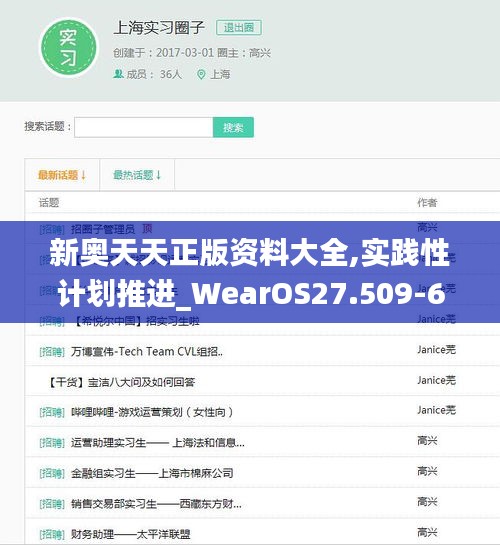Click author Janice芜 on 万博宣伟 row
This screenshot has height=545, width=500.
point(436,350)
